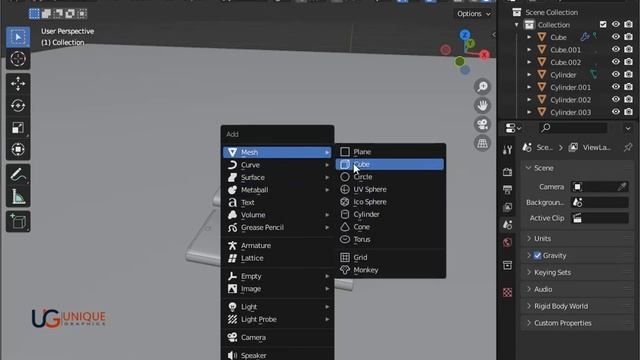640x360 pixels.
Task: Open the Object properties tab
Action: pos(507,265)
